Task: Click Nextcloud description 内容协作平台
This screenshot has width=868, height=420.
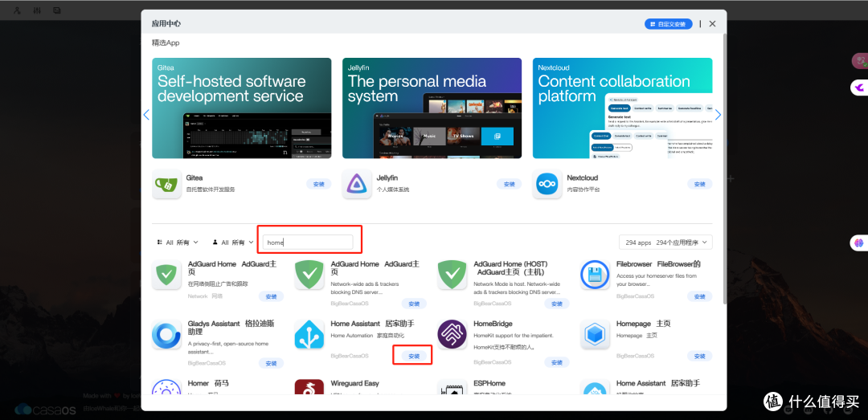Action: coord(583,190)
